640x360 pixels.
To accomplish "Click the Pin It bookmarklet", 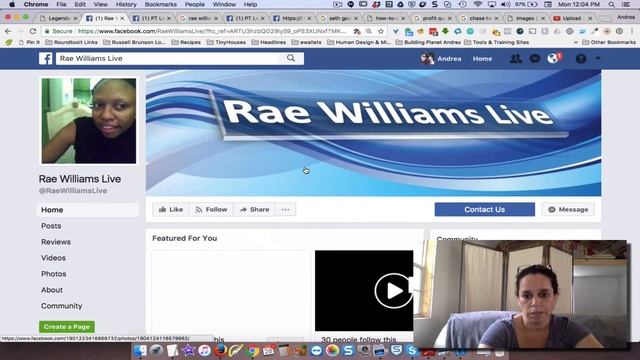I will 29,42.
